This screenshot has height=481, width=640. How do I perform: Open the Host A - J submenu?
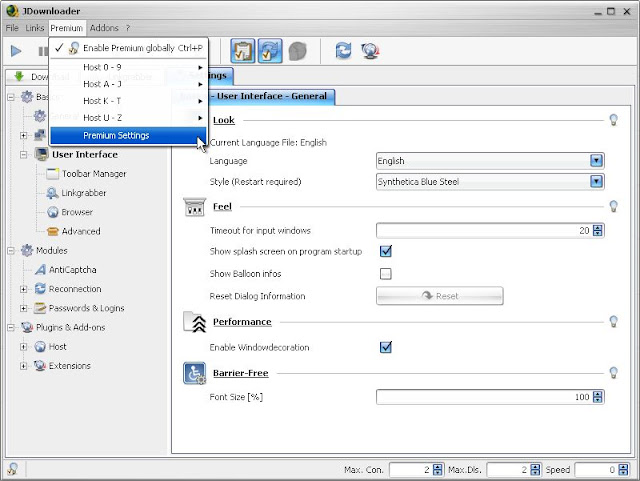pyautogui.click(x=129, y=84)
